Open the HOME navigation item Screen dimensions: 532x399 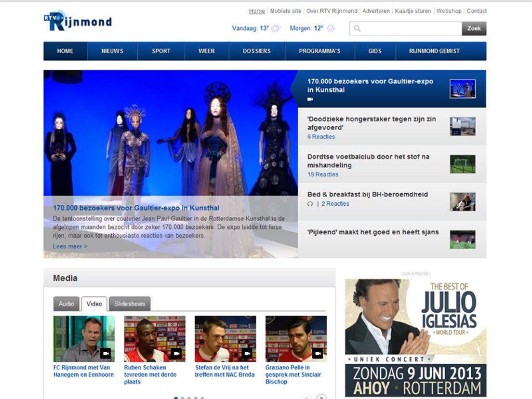[65, 51]
